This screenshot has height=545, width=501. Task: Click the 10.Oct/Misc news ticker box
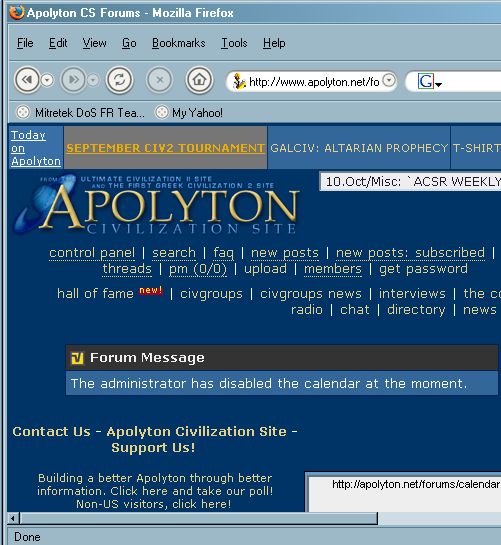[x=410, y=181]
